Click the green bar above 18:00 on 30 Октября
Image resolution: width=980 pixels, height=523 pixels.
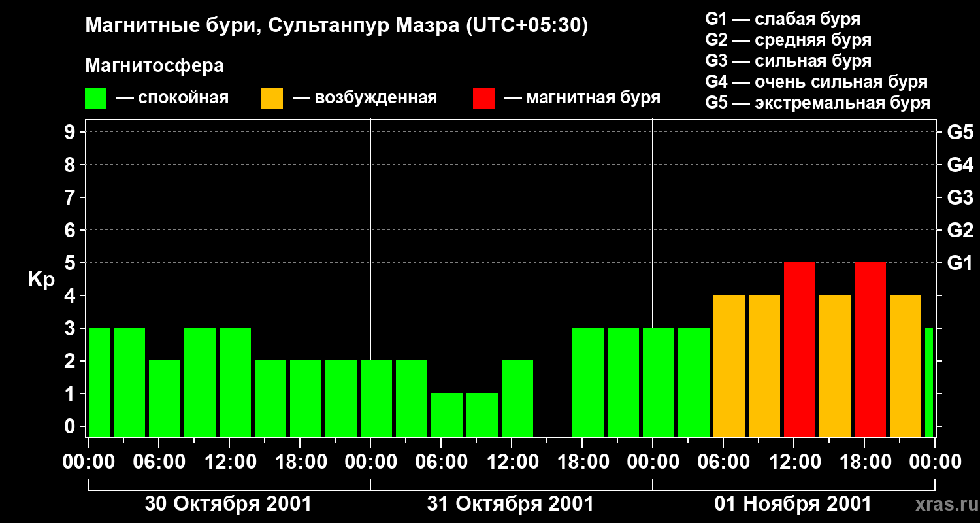coord(306,398)
